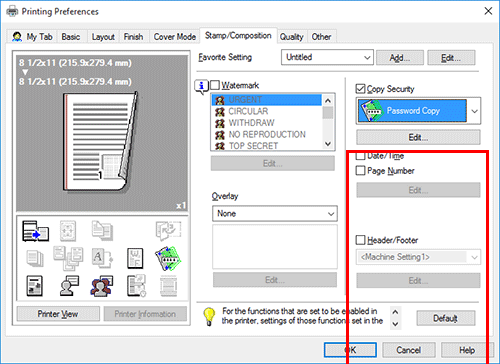Click the watermark list scroll down arrow
The image size is (500, 364).
pyautogui.click(x=328, y=144)
